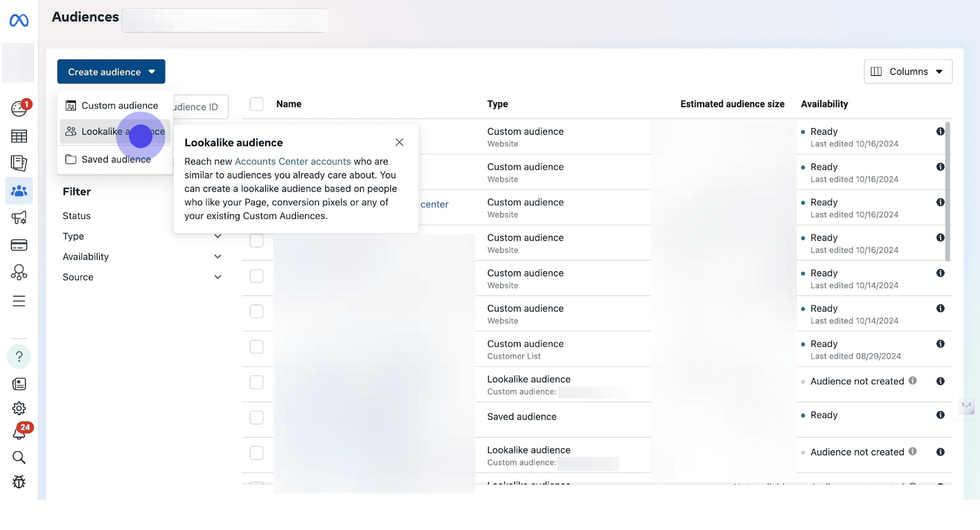The height and width of the screenshot is (530, 980).
Task: Click the Availability column header
Action: [824, 104]
